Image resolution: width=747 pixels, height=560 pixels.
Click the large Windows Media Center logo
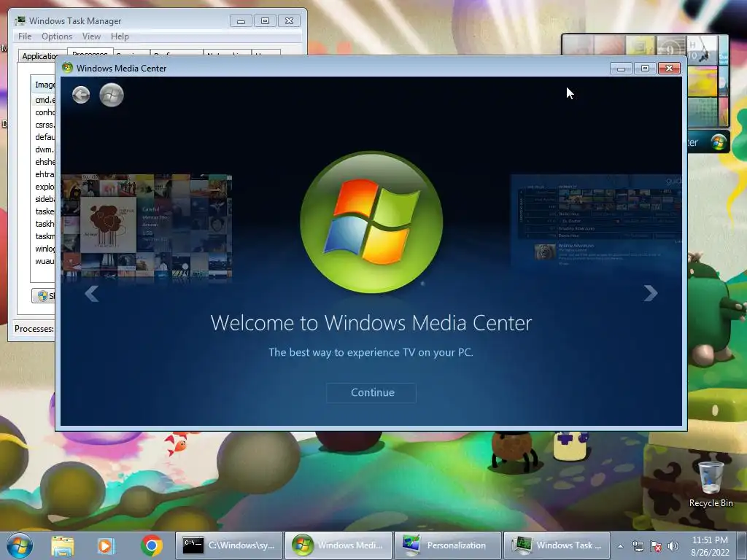point(371,222)
